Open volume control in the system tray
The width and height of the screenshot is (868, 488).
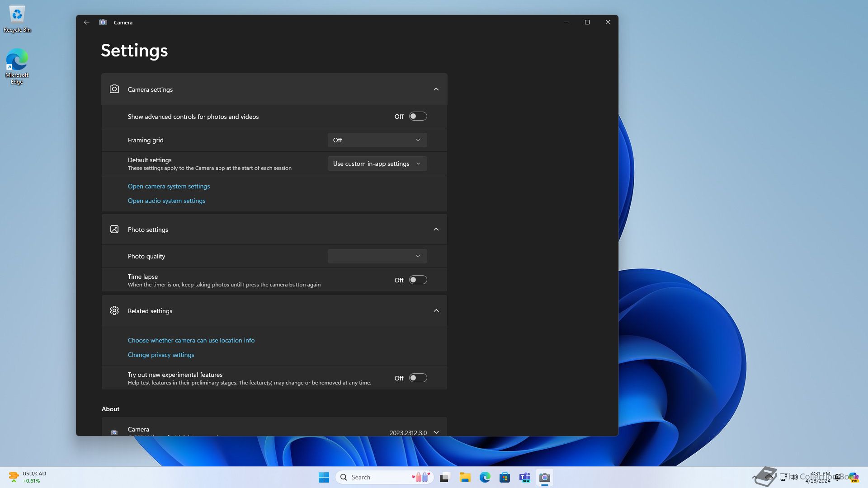pos(794,477)
